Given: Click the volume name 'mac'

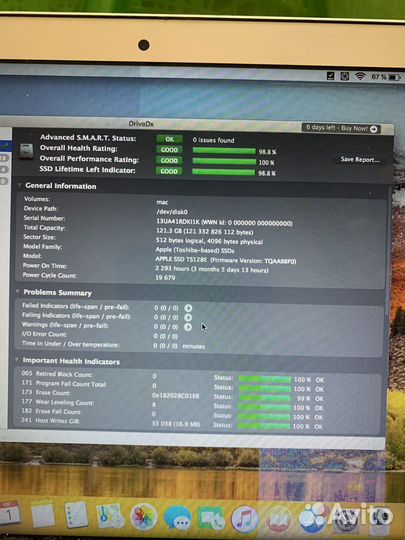Looking at the screenshot, I should 162,202.
